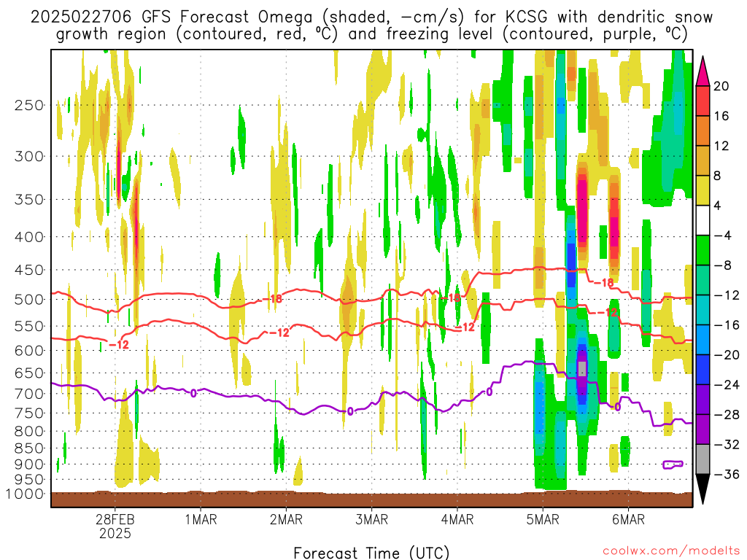
Task: Click the 750 pressure level label
Action: coord(29,413)
